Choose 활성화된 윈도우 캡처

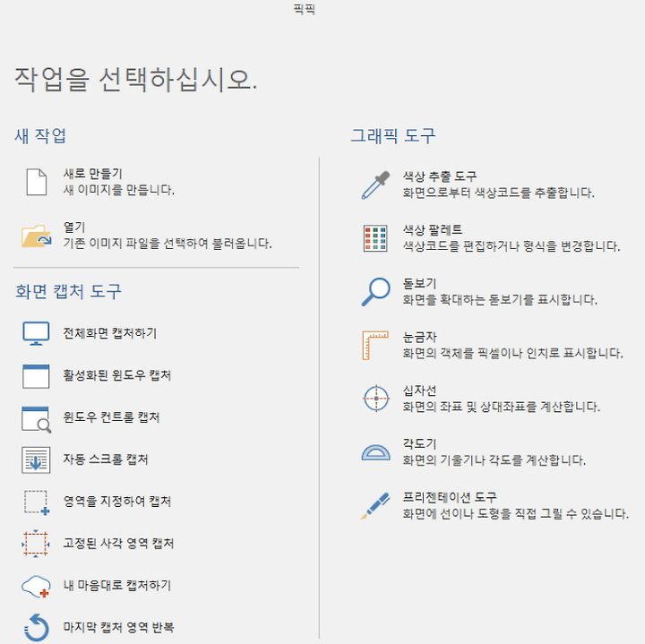click(116, 375)
